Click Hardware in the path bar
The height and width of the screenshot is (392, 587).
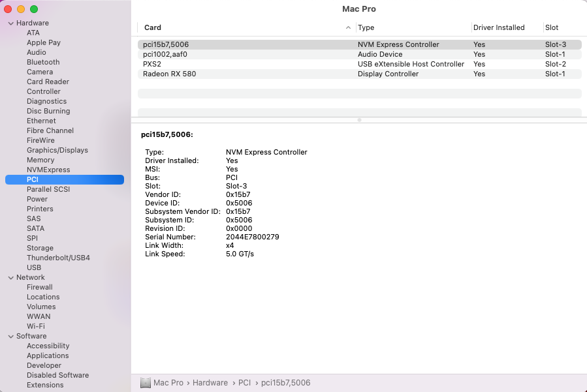pyautogui.click(x=210, y=383)
